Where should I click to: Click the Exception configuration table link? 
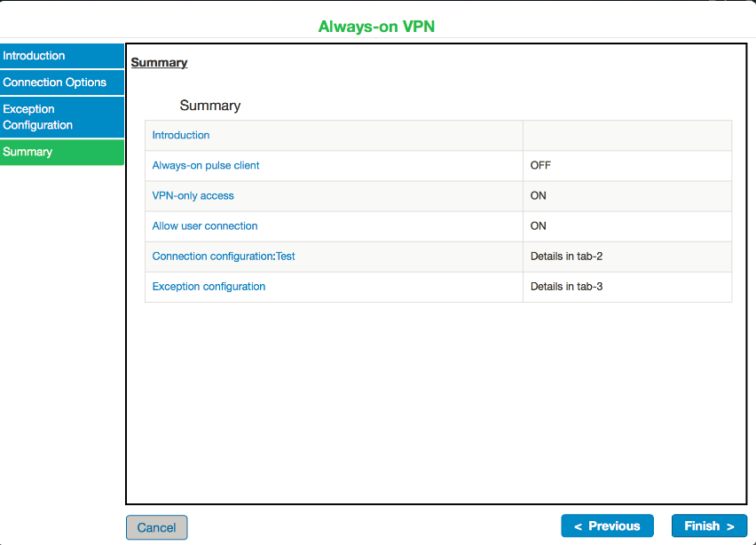tap(209, 287)
